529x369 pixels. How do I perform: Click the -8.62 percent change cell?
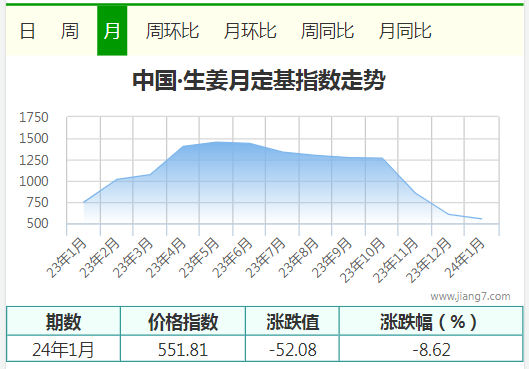pyautogui.click(x=431, y=349)
